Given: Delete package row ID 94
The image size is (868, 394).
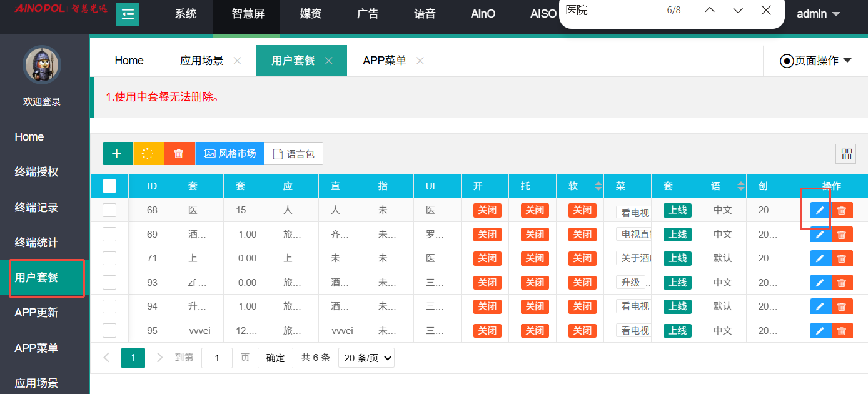Looking at the screenshot, I should [842, 306].
